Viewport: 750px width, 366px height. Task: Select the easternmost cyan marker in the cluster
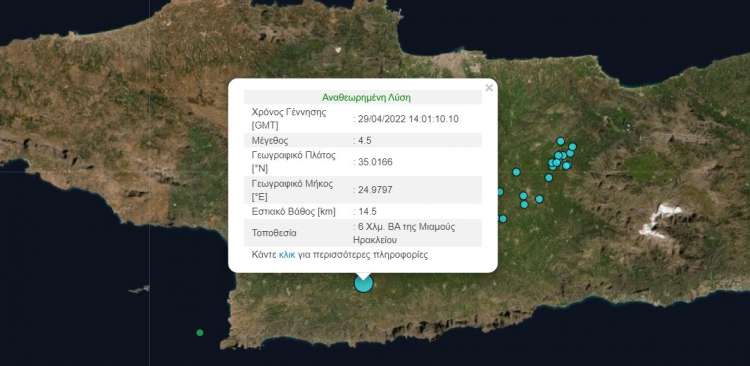coord(573,147)
